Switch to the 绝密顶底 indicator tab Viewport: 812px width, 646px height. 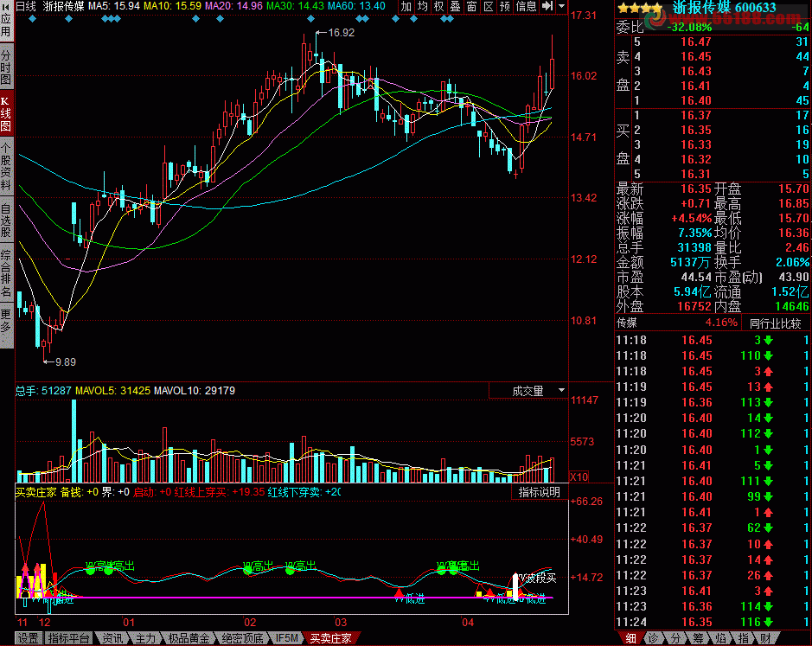tap(242, 639)
